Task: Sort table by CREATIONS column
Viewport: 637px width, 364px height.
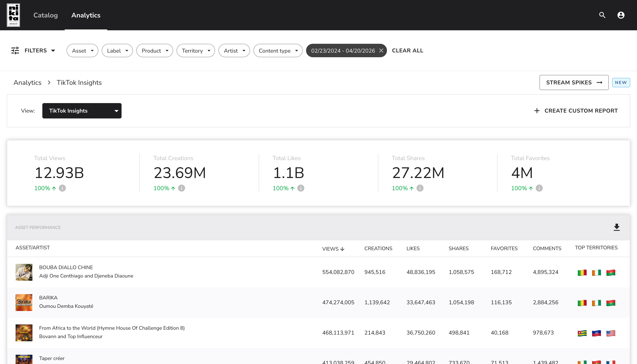Action: pyautogui.click(x=378, y=248)
